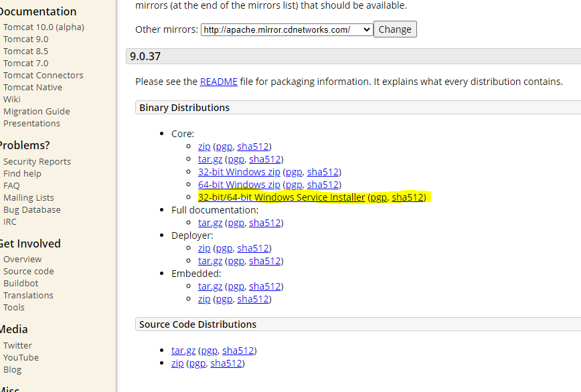The height and width of the screenshot is (392, 581).
Task: Download the 64-bit Windows zip
Action: [x=239, y=185]
